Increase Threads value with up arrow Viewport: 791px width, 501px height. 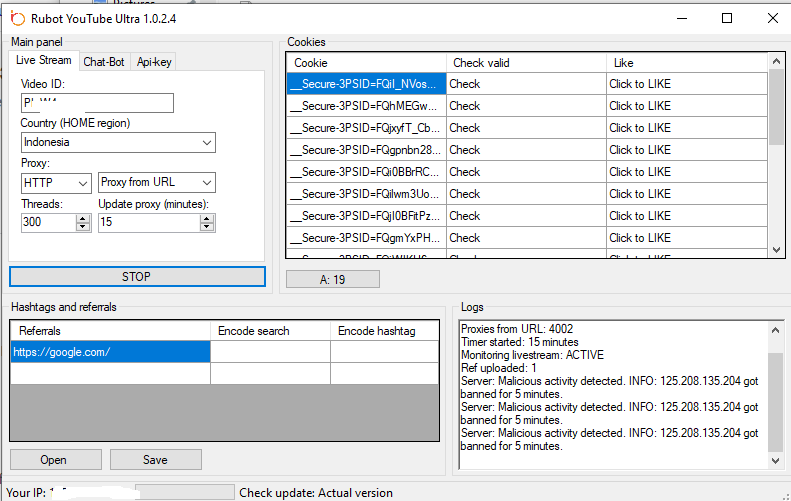83,218
